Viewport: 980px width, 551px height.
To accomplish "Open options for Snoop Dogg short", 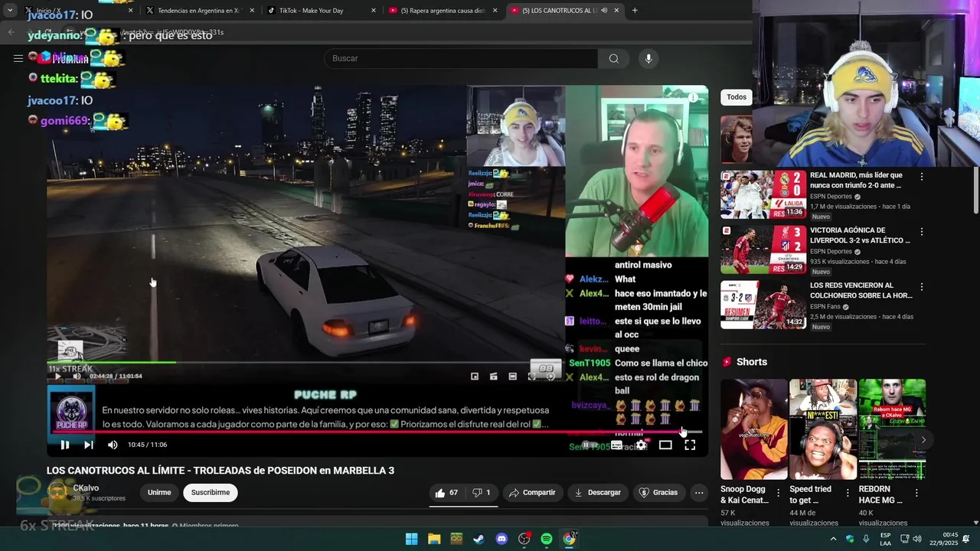I will pyautogui.click(x=779, y=494).
